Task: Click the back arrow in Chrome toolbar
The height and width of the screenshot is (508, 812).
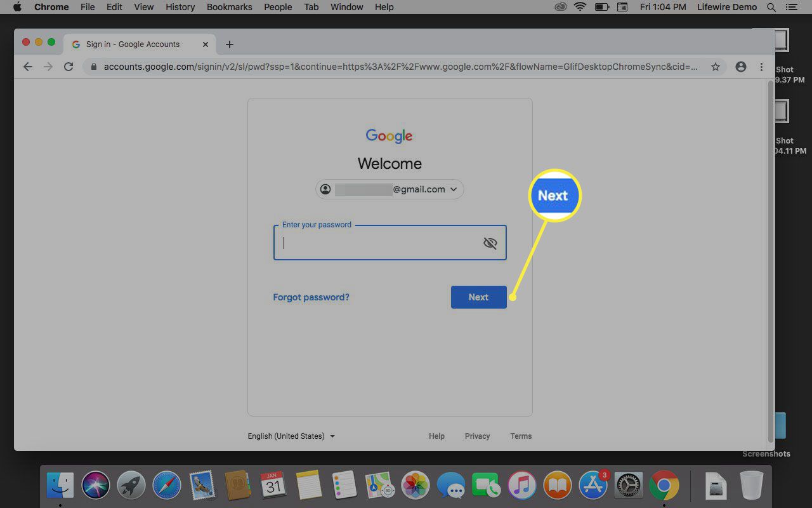Action: 27,67
